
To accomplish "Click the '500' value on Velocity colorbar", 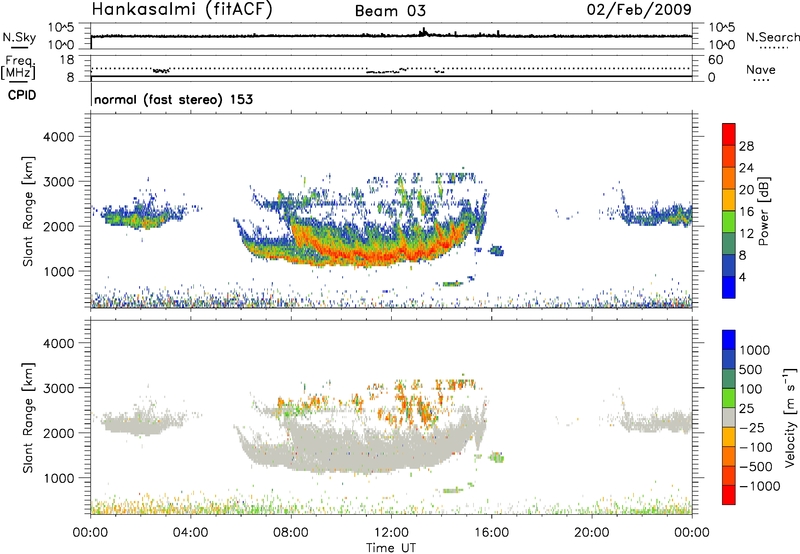I will point(751,370).
